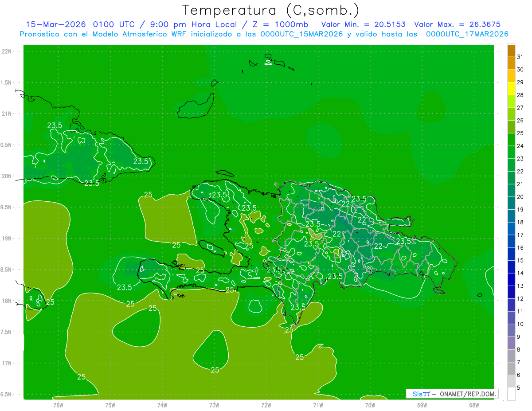Click the color scale value 5

(518, 388)
